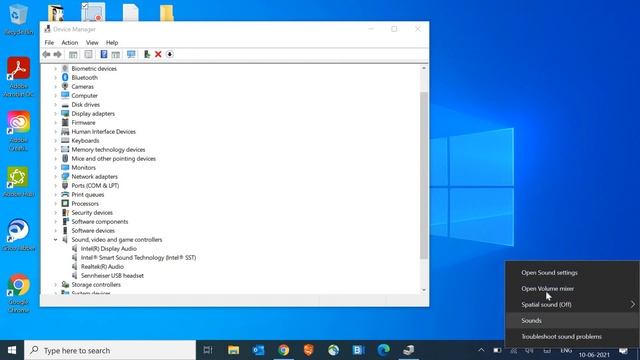Open the View menu
The width and height of the screenshot is (640, 360).
tap(92, 42)
